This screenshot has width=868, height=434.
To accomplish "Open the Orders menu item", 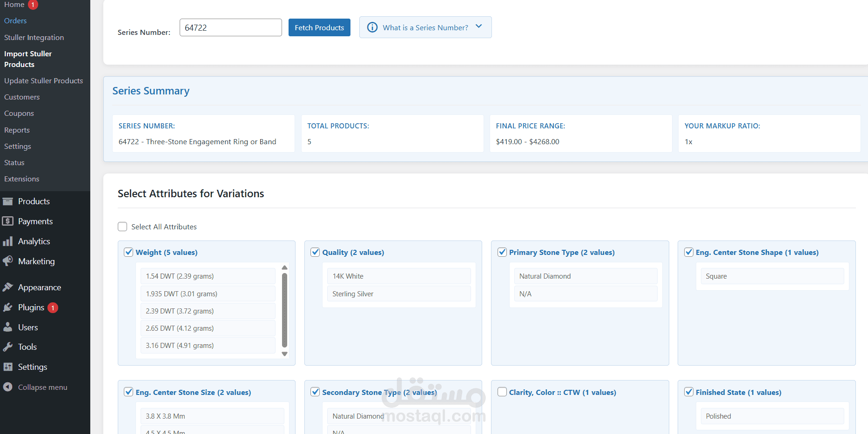I will tap(15, 21).
